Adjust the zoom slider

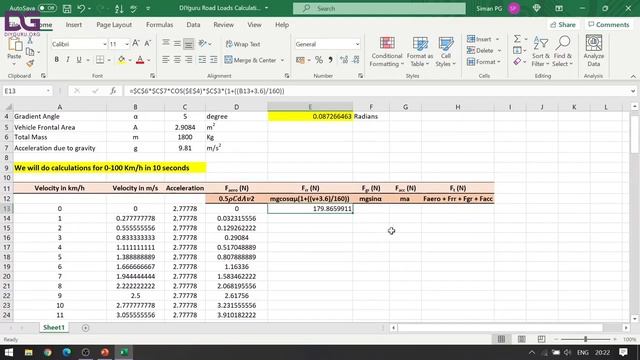click(585, 339)
